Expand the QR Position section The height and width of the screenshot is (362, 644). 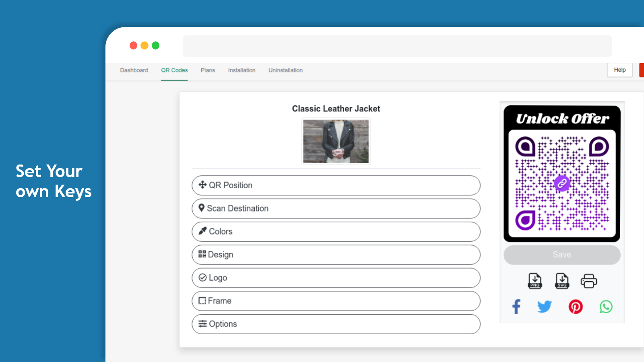(336, 185)
